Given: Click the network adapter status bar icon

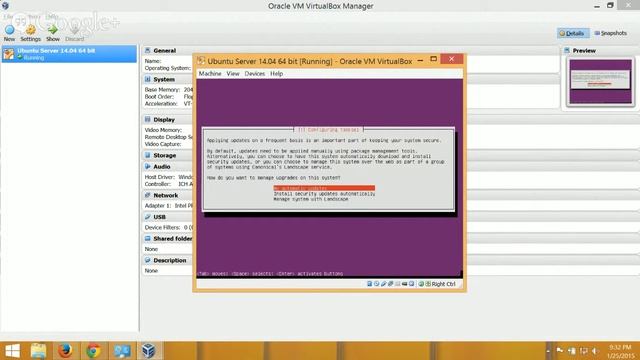Looking at the screenshot, I should (391, 284).
